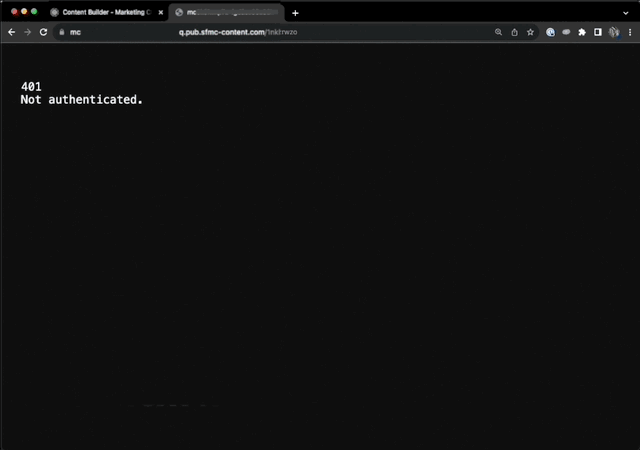Screen dimensions: 640x450
Task: Click the '401' status code text
Action: [x=31, y=87]
